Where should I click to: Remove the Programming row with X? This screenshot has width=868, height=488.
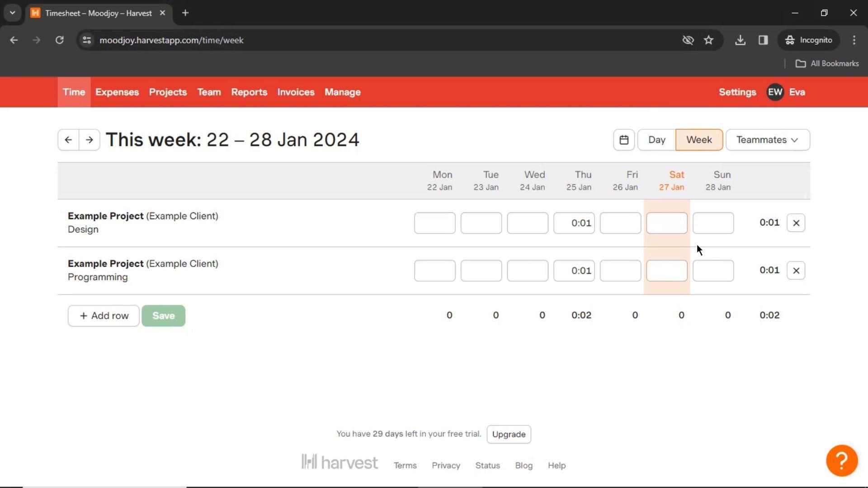(x=796, y=271)
